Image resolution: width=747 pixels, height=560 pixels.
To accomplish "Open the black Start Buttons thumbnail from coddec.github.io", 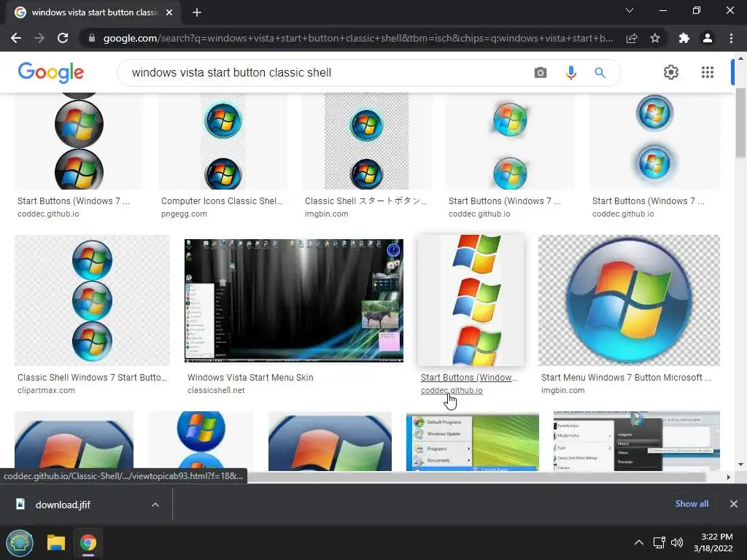I will 79,141.
